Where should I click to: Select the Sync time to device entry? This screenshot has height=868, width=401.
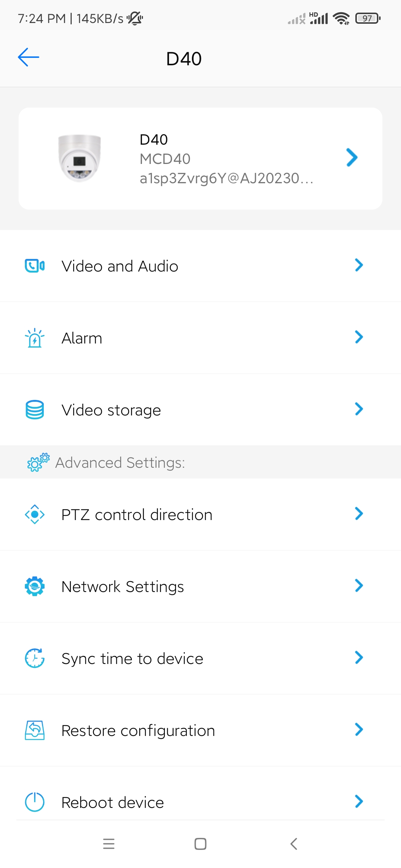(200, 658)
